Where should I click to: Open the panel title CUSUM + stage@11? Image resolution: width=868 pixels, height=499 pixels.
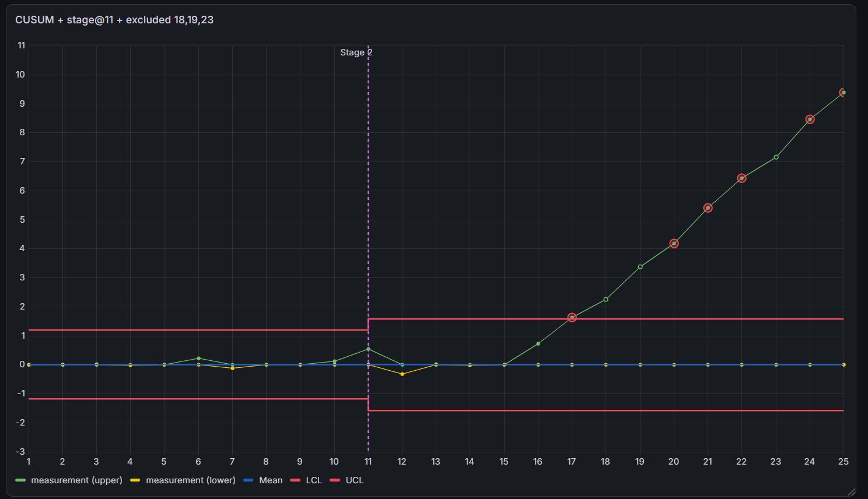click(x=114, y=20)
